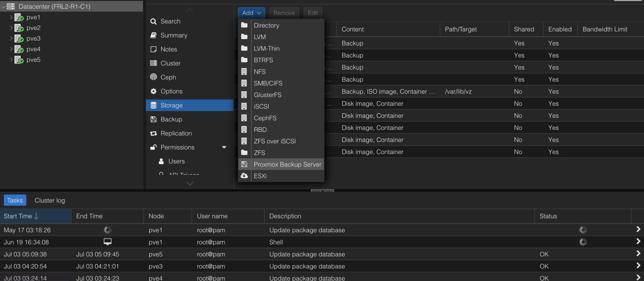
Task: Switch to the Cluster log tab
Action: point(50,200)
